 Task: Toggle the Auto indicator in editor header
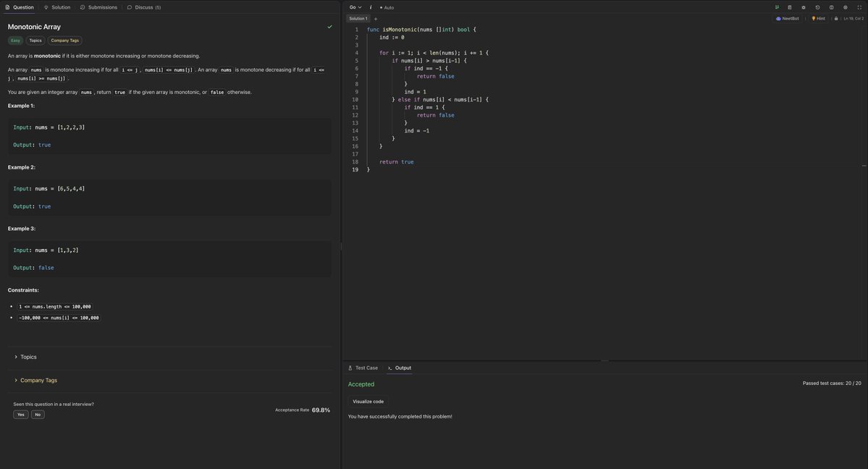coord(387,8)
